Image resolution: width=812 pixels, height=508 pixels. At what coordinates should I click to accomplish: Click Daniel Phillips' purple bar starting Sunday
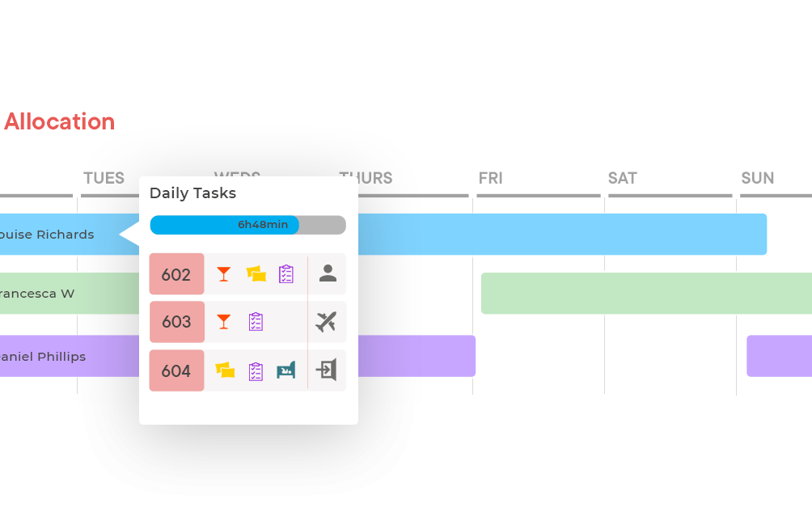[x=780, y=356]
